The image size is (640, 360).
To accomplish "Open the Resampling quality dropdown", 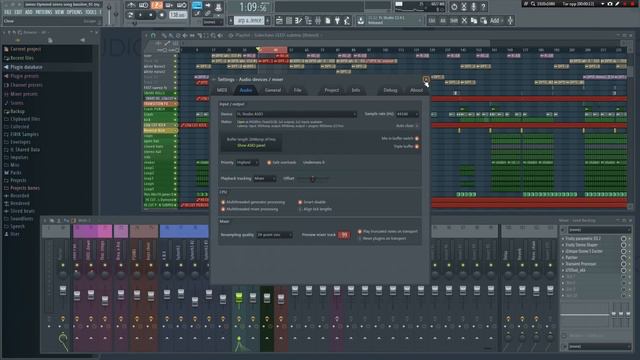I will [x=274, y=235].
